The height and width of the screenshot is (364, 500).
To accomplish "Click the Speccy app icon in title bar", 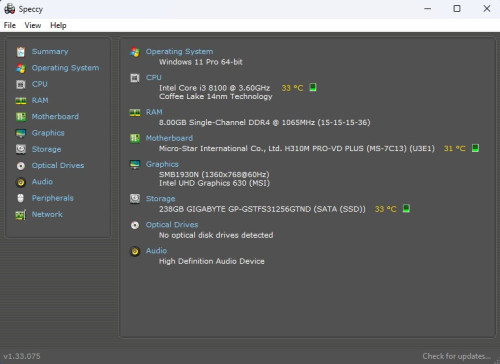I will pyautogui.click(x=9, y=9).
